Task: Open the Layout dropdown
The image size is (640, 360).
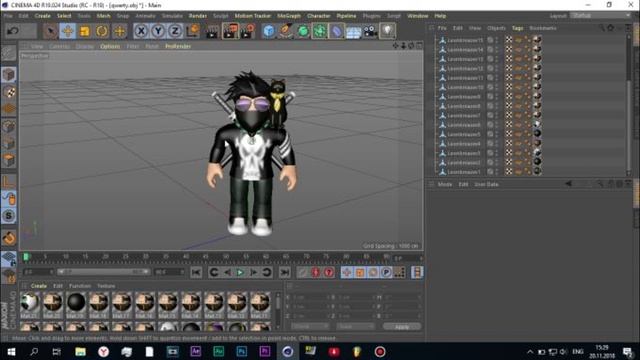Action: tap(600, 16)
